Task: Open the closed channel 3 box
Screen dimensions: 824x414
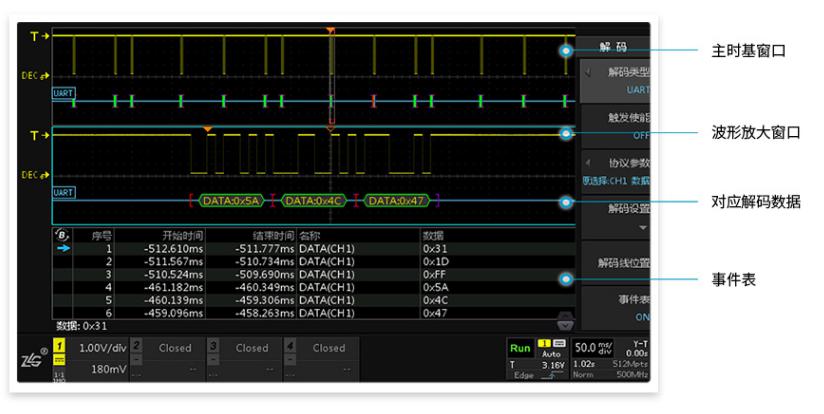Action: 244,359
